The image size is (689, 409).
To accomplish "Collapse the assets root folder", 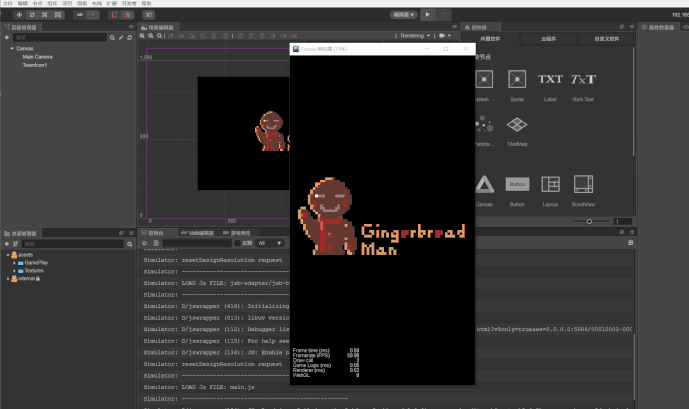I will (x=8, y=255).
